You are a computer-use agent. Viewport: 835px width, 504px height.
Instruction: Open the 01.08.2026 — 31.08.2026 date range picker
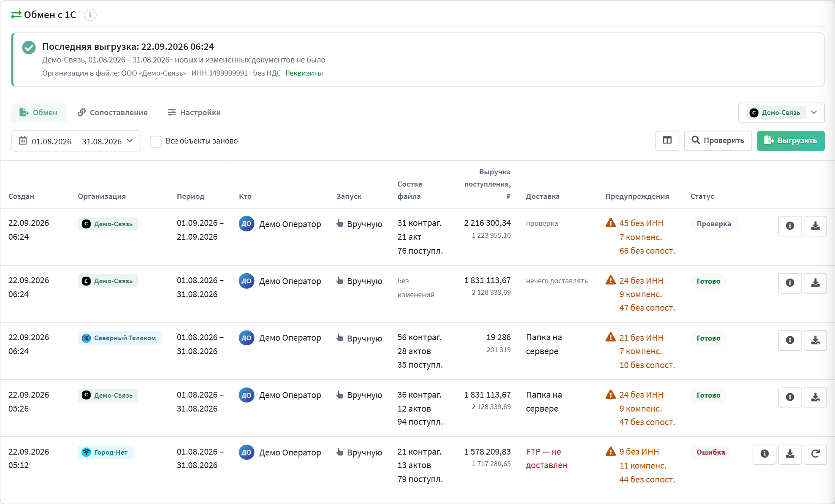coord(76,141)
